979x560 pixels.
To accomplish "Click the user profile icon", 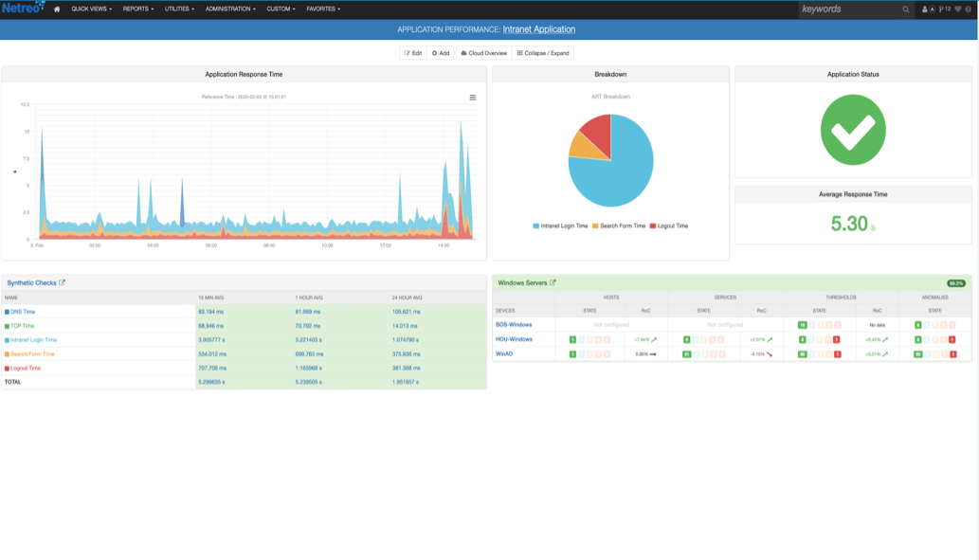I will (925, 9).
